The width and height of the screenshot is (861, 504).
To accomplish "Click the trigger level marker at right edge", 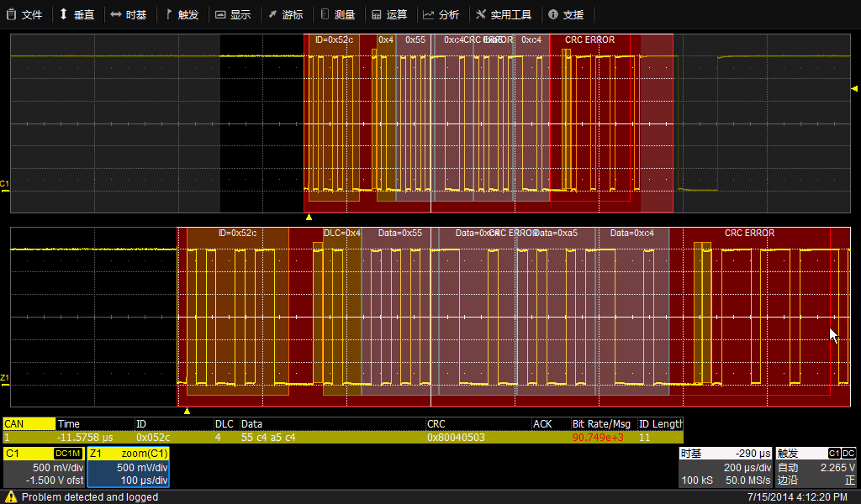I will point(854,88).
